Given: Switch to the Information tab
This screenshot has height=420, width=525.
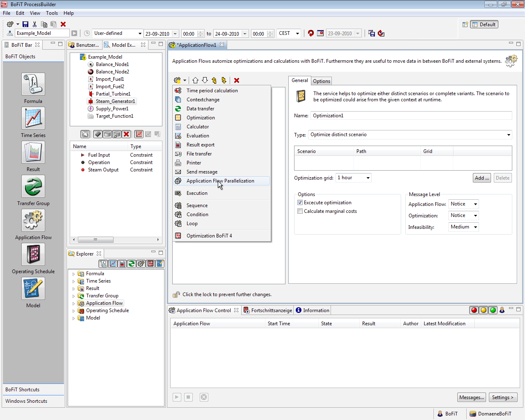Looking at the screenshot, I should point(313,310).
